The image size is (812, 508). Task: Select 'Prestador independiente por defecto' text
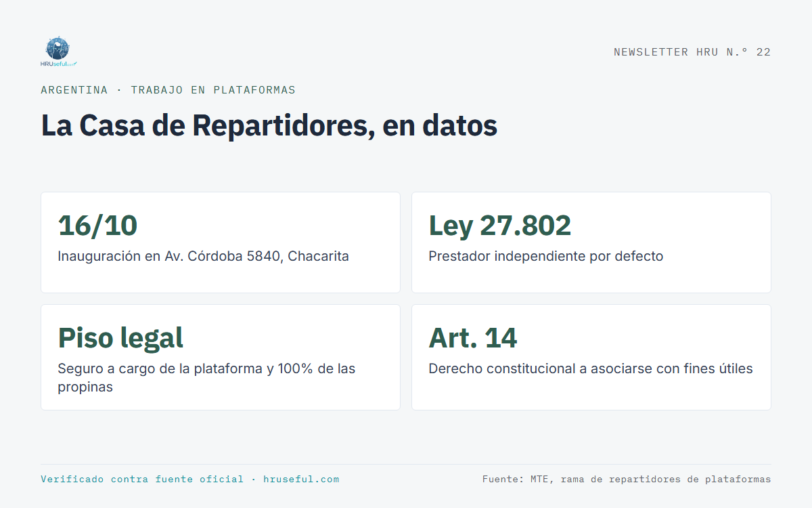point(546,257)
